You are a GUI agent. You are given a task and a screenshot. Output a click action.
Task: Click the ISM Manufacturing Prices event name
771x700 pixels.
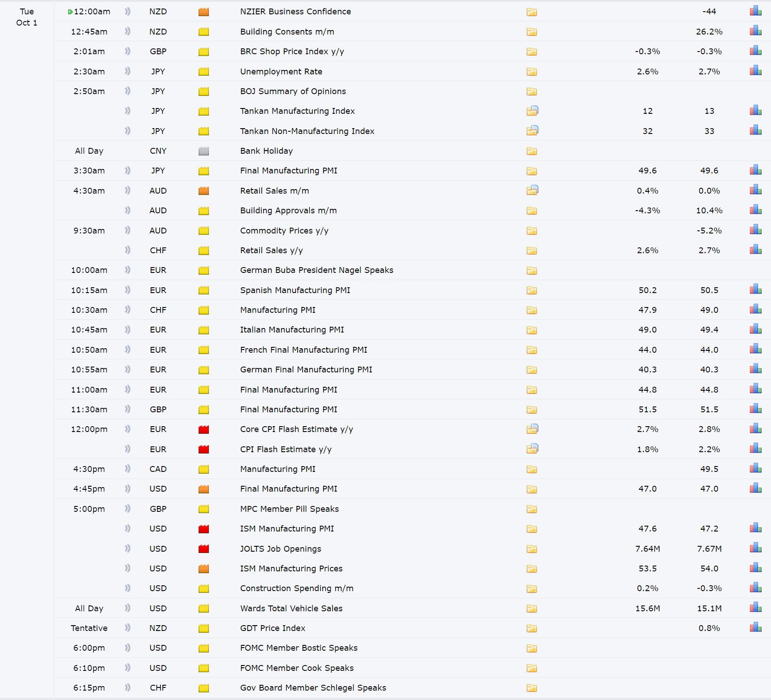[291, 568]
